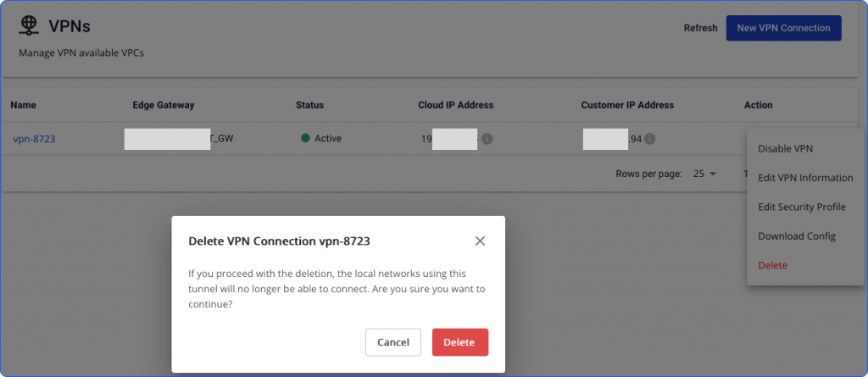Choose Edit VPN Information in the menu
The image size is (868, 377).
804,178
